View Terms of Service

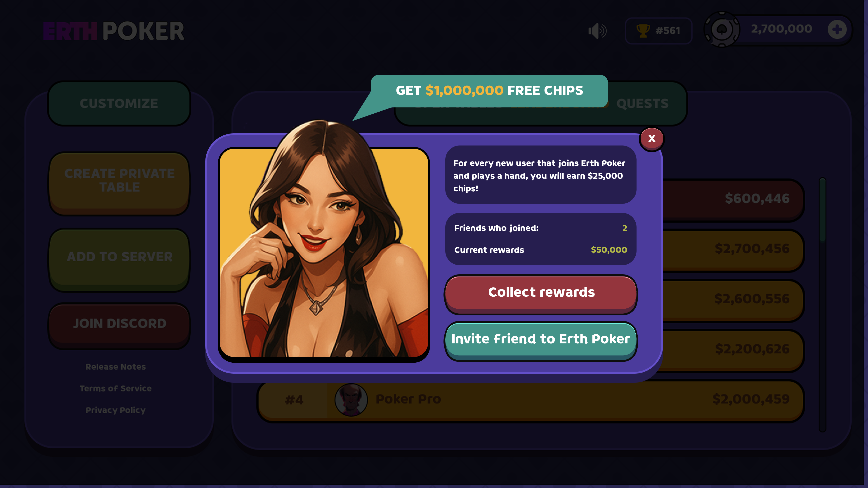point(116,388)
